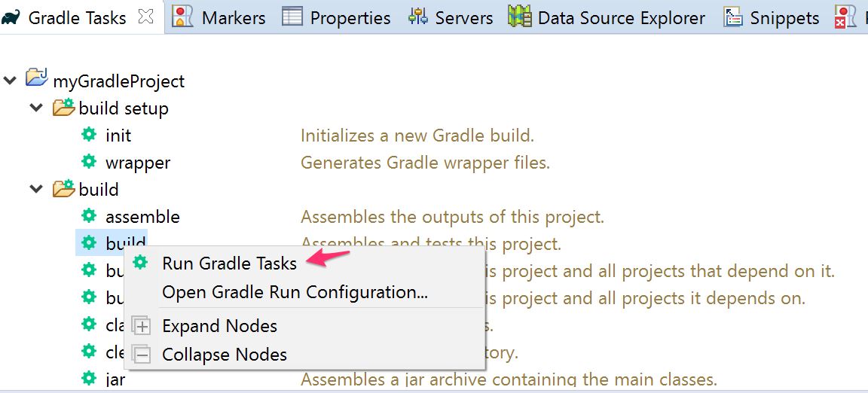Image resolution: width=868 pixels, height=393 pixels.
Task: Click the gear icon beside wrapper task
Action: [89, 162]
